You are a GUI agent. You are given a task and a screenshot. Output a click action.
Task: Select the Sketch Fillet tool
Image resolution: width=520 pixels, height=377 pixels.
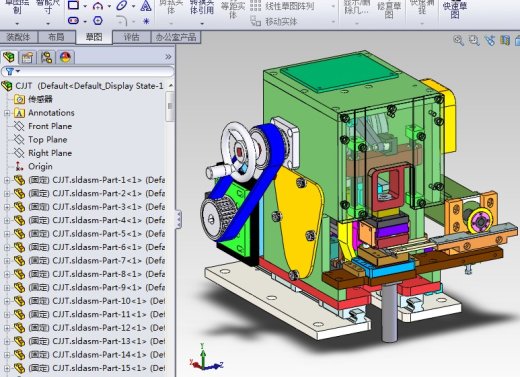(122, 21)
